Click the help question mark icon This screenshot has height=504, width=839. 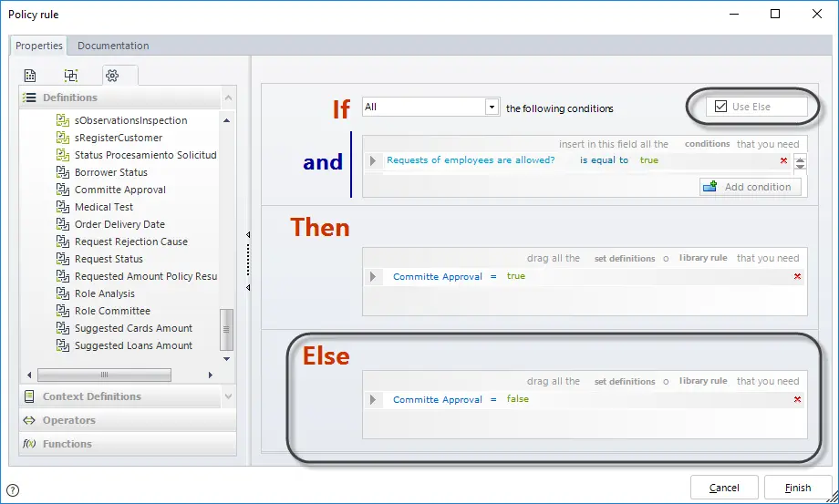(x=13, y=490)
